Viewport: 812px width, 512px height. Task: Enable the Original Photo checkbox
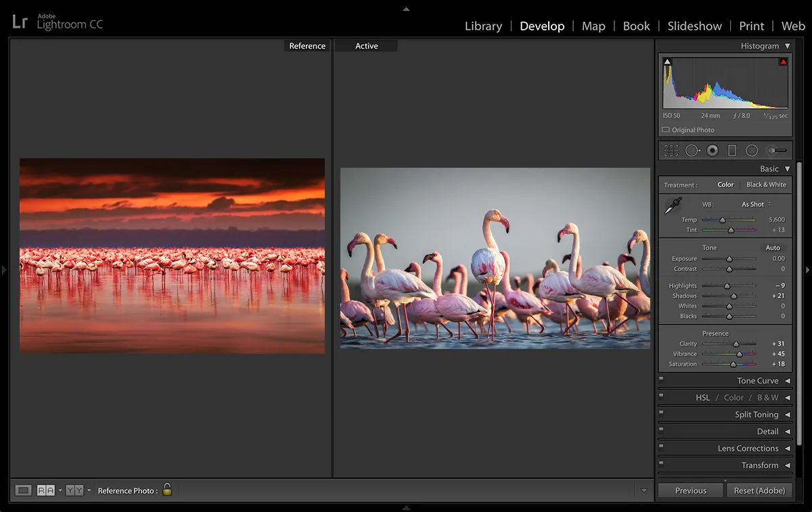(x=666, y=130)
